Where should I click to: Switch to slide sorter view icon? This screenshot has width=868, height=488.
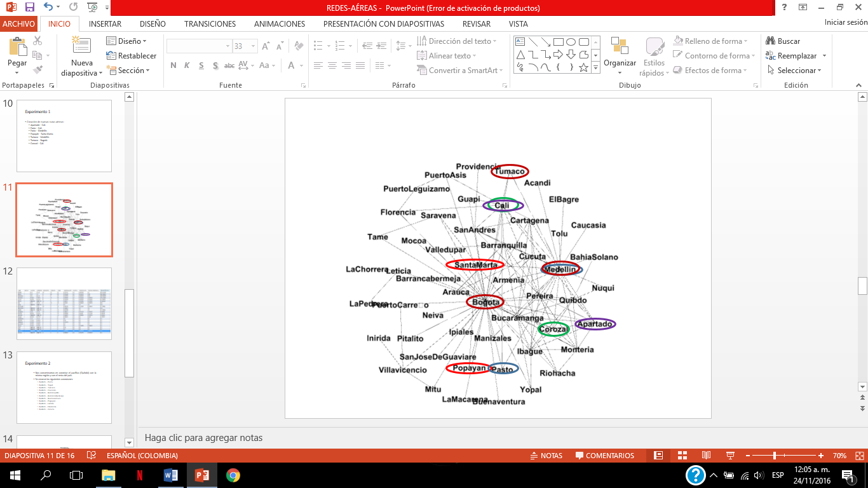pyautogui.click(x=682, y=456)
